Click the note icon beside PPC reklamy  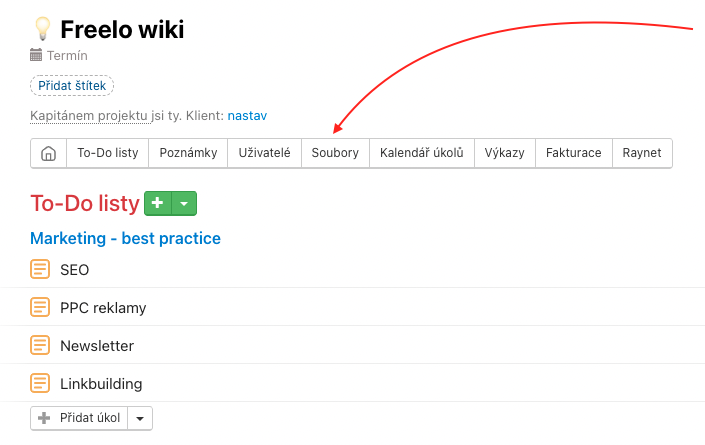pyautogui.click(x=40, y=307)
